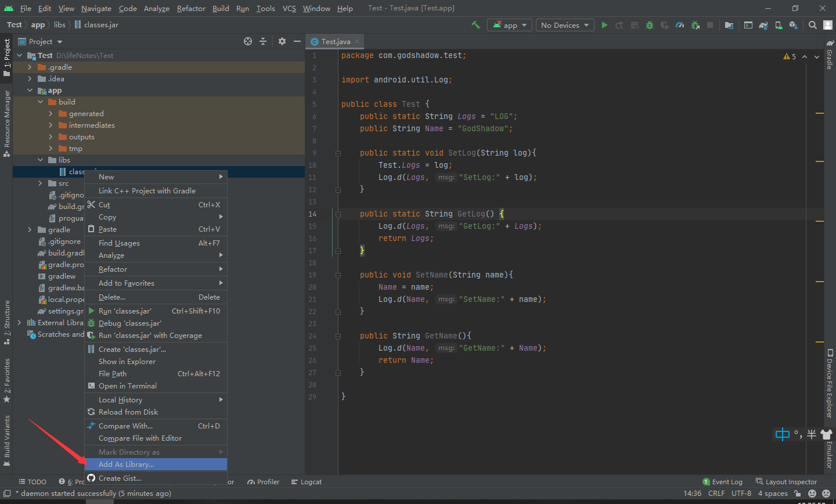
Task: Expand the External Libraries node
Action: [x=19, y=323]
